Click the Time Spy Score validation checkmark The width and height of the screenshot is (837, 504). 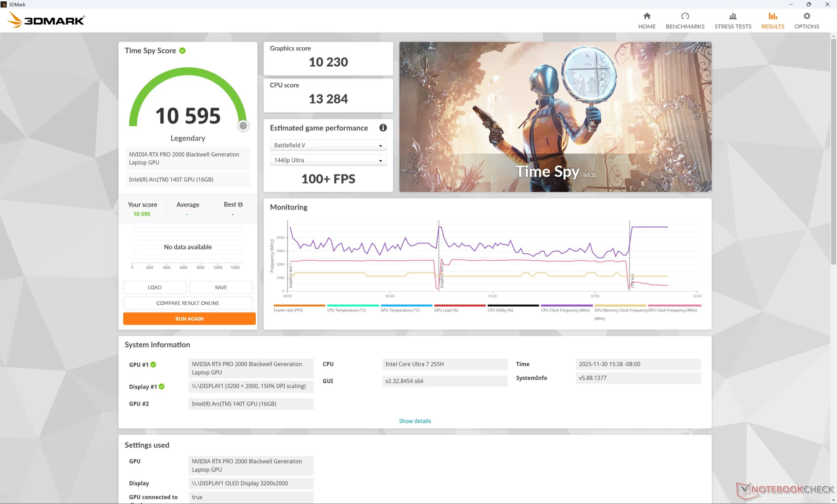pyautogui.click(x=182, y=51)
